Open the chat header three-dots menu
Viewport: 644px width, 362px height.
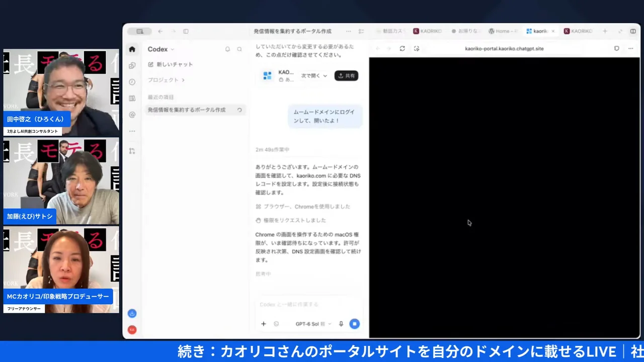(348, 31)
